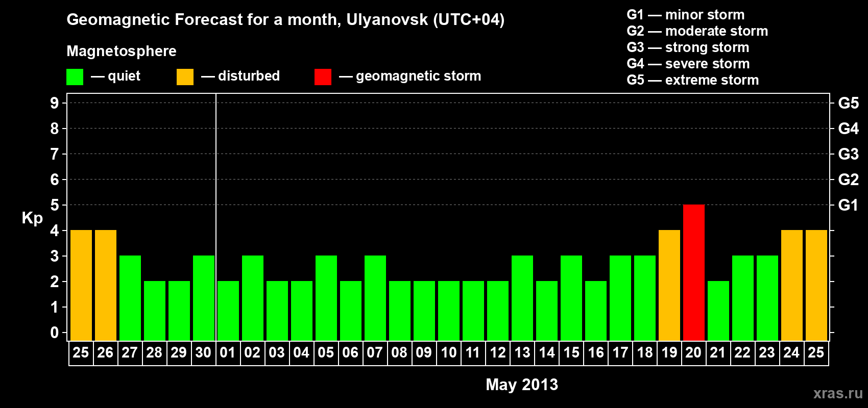The image size is (868, 408).
Task: Click the G5 label on right axis
Action: pyautogui.click(x=848, y=103)
